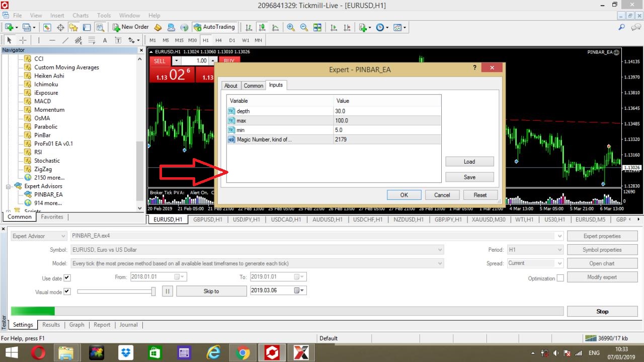Pause the visual test playback
The width and height of the screenshot is (644, 362).
168,291
